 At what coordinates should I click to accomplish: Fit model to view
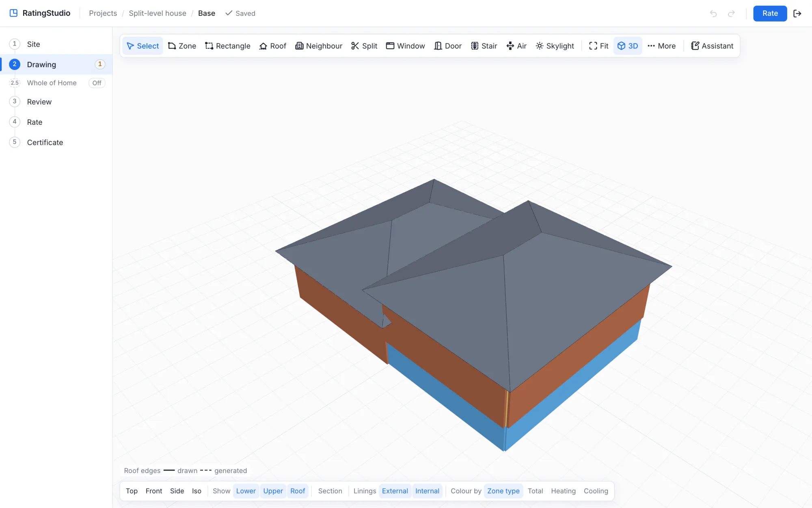click(x=599, y=46)
